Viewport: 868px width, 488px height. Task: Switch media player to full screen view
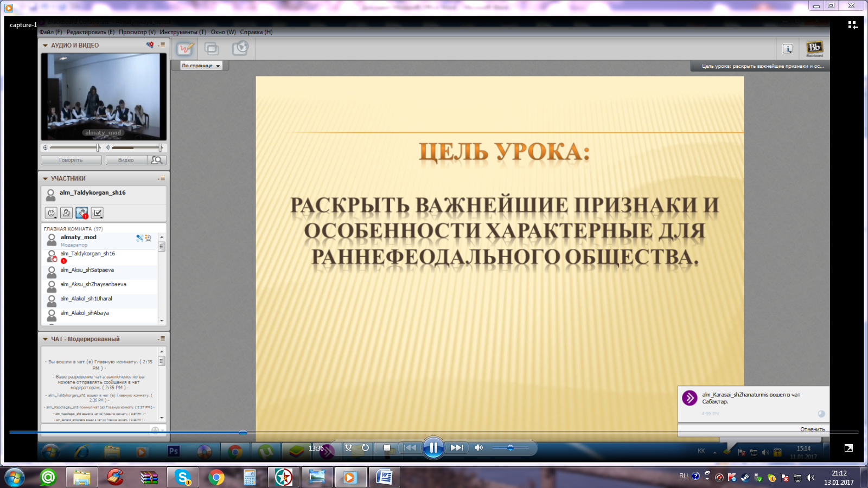848,448
